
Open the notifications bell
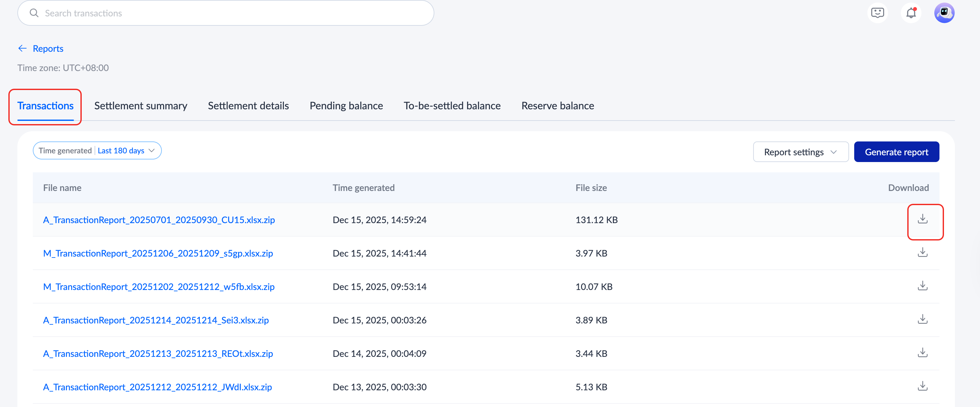coord(911,13)
